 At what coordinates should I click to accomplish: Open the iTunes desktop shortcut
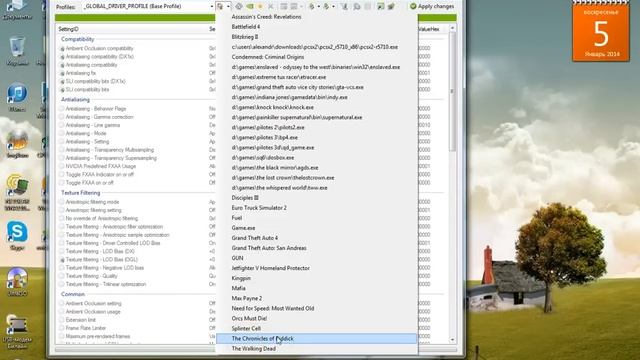pos(17,97)
